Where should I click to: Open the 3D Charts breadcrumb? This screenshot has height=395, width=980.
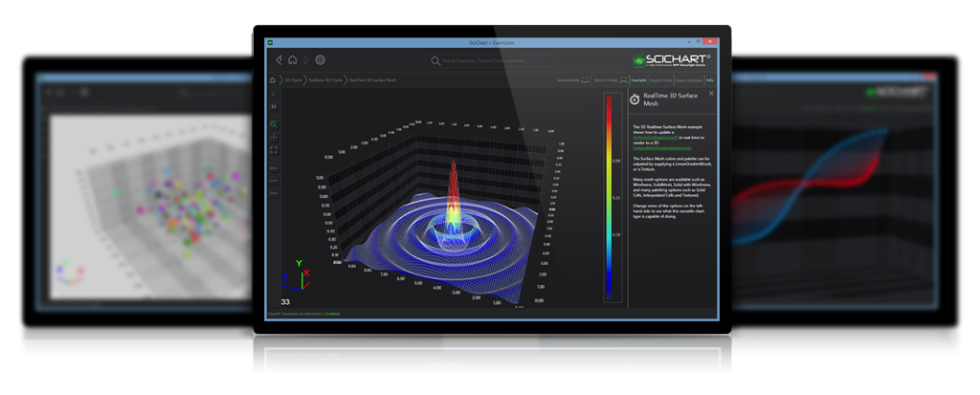293,80
